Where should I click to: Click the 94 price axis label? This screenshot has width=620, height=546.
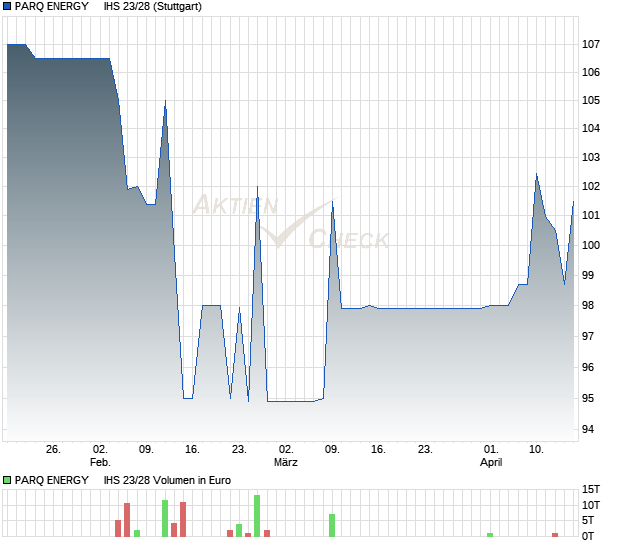[588, 429]
